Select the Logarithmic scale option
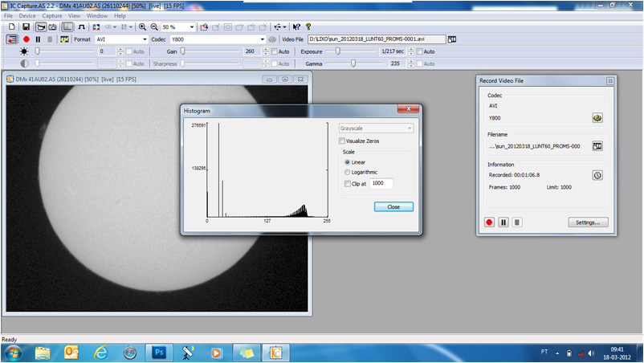 [347, 172]
